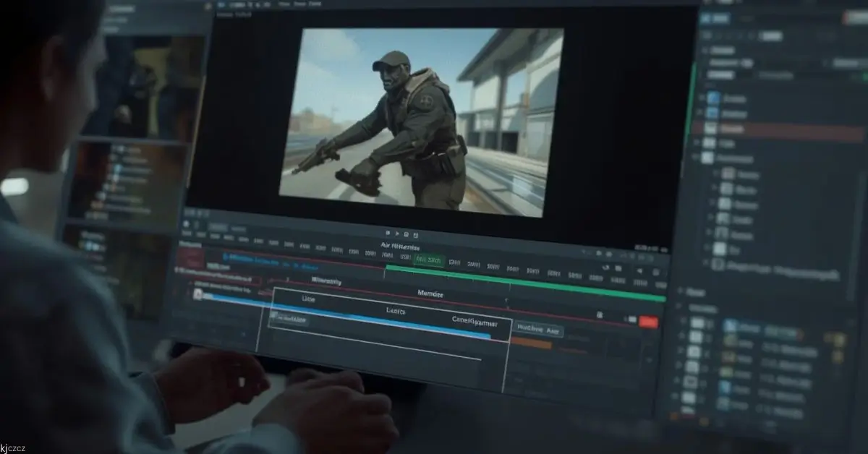Toggle the lock icon on the timeline track
Screen dimensions: 868x454
click(600, 315)
